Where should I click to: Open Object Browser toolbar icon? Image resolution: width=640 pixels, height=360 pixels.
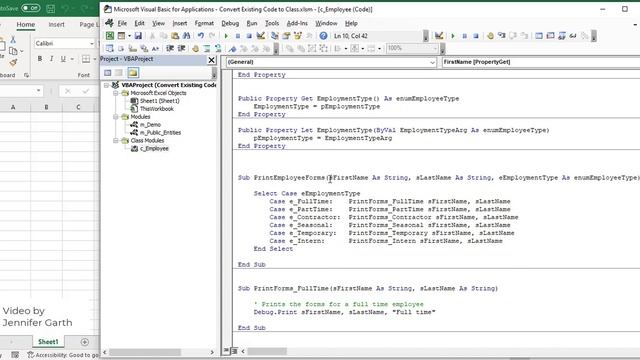coord(298,36)
